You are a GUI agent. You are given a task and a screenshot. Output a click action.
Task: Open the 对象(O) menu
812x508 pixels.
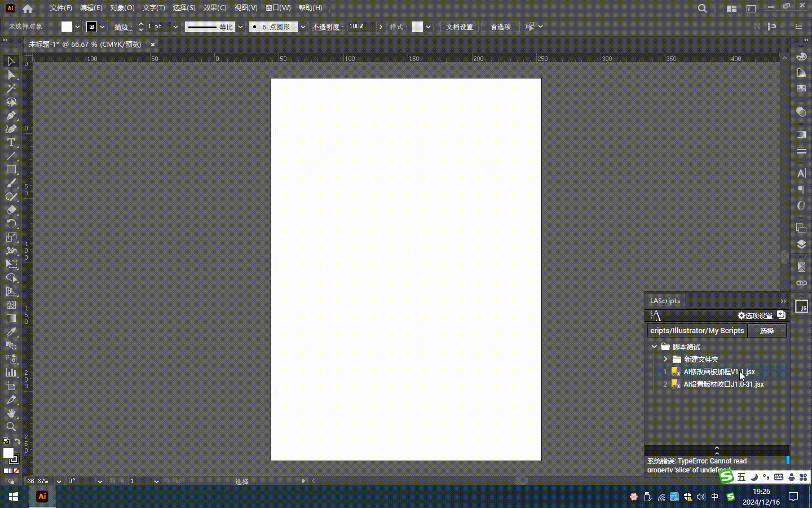[x=122, y=8]
